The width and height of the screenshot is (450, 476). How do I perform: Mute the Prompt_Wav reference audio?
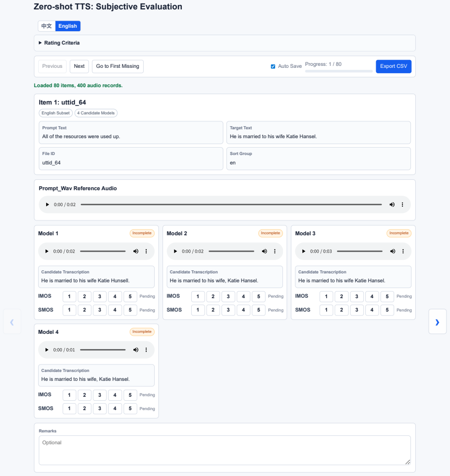pos(392,205)
